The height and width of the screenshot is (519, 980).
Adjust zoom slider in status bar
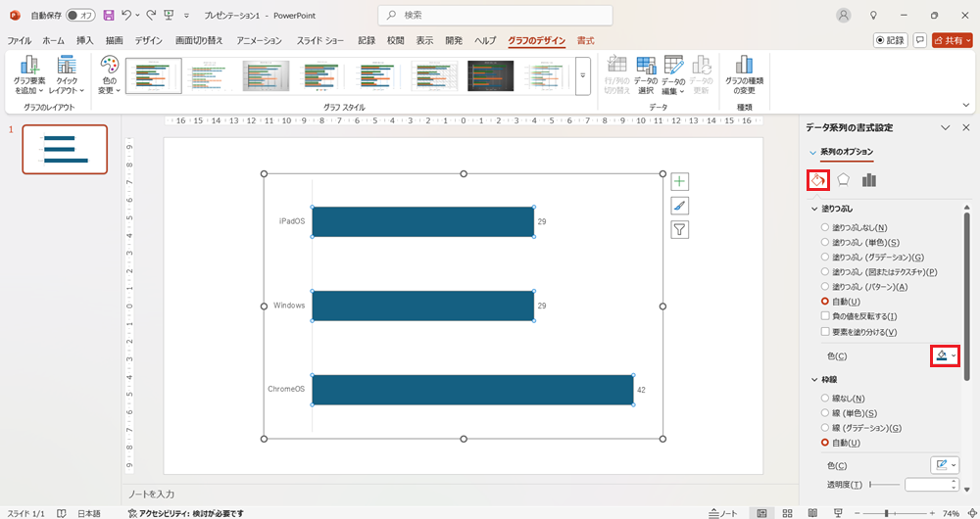tap(897, 513)
